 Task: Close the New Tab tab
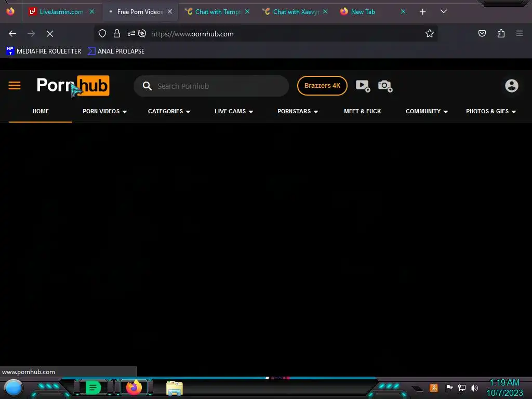click(403, 11)
